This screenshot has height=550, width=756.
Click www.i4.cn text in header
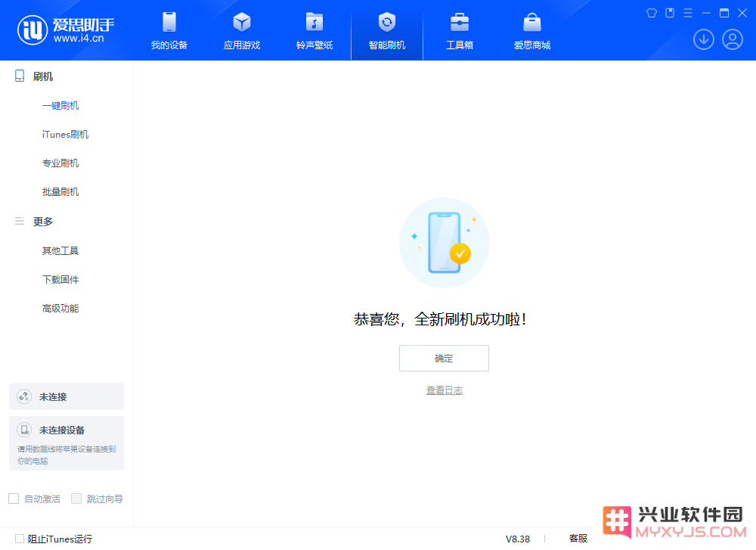point(79,38)
